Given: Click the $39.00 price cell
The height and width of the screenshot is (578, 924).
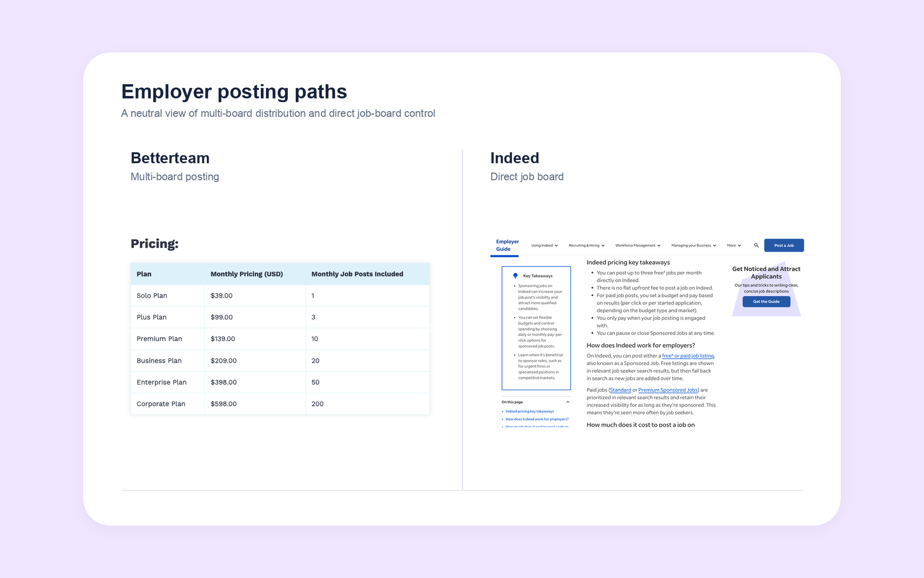Looking at the screenshot, I should [x=255, y=296].
